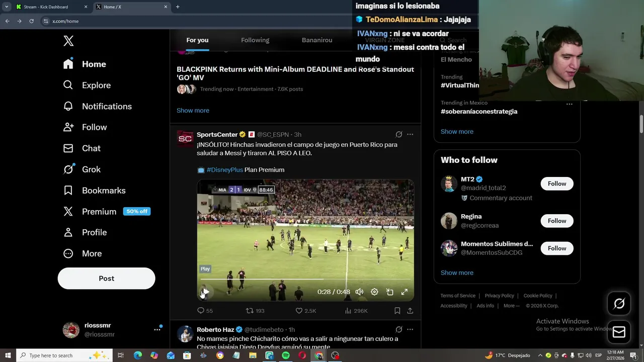Click the taskbar search box
The height and width of the screenshot is (362, 644).
64,355
